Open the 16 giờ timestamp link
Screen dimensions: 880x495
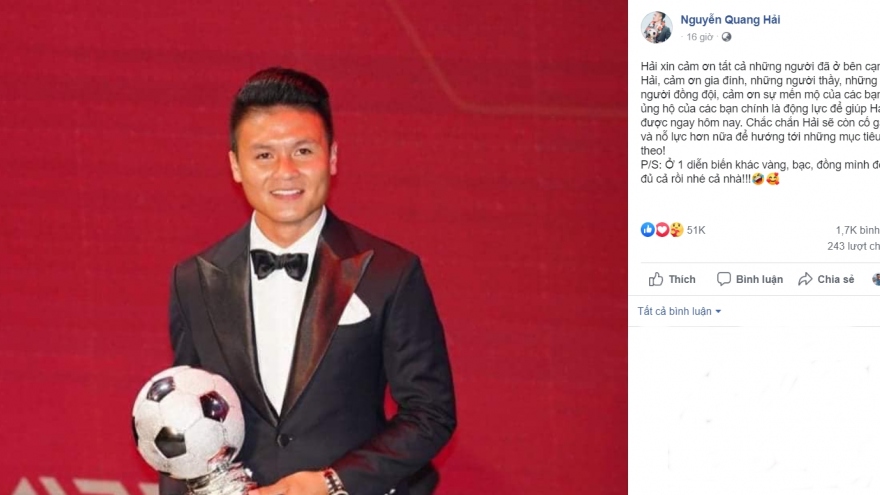[700, 37]
